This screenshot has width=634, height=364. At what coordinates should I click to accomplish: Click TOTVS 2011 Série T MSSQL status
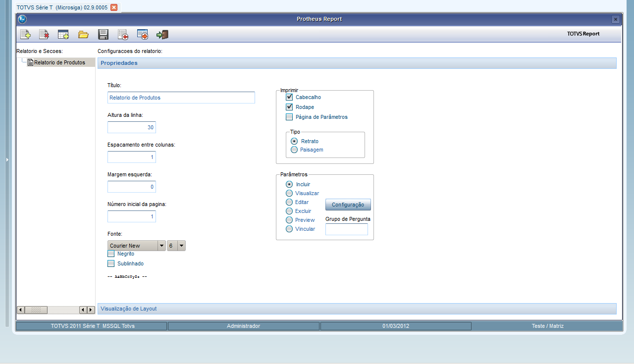(x=92, y=326)
